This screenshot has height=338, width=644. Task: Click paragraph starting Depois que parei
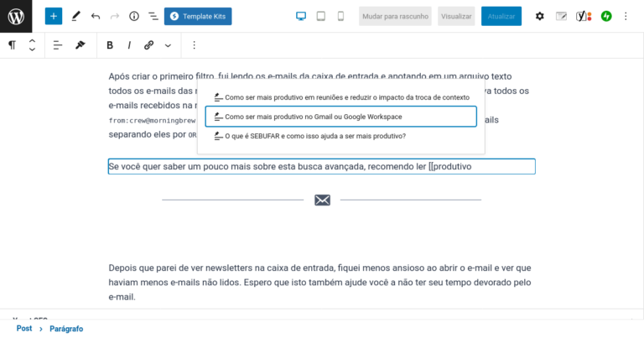pyautogui.click(x=322, y=282)
